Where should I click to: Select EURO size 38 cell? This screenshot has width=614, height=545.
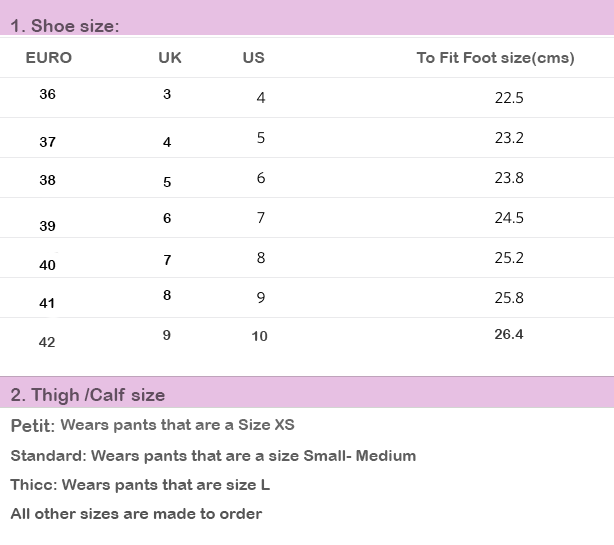coord(48,181)
